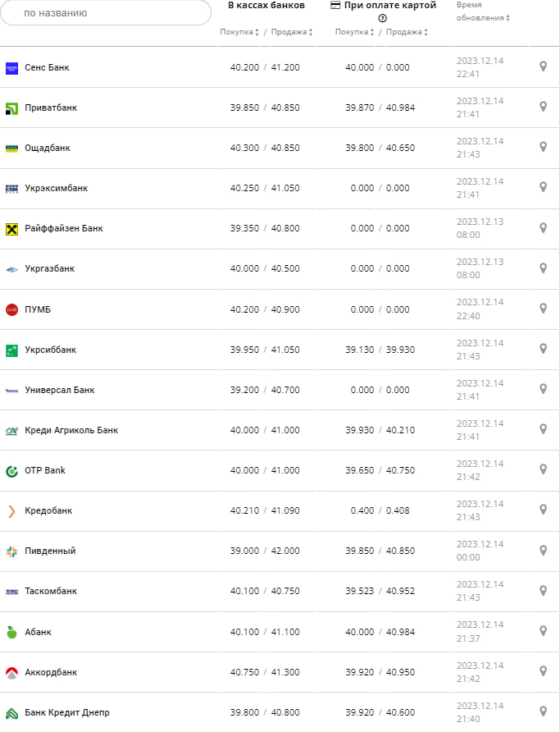The height and width of the screenshot is (732, 560).
Task: Open the OTP Bank link
Action: (x=45, y=470)
